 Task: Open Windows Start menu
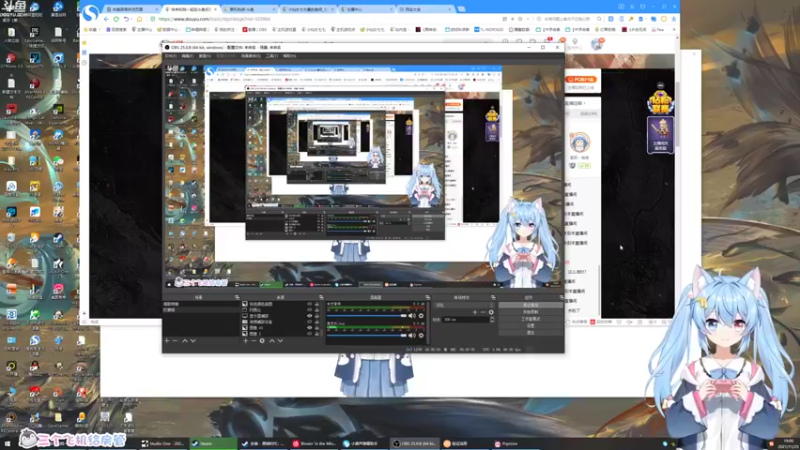[x=7, y=444]
